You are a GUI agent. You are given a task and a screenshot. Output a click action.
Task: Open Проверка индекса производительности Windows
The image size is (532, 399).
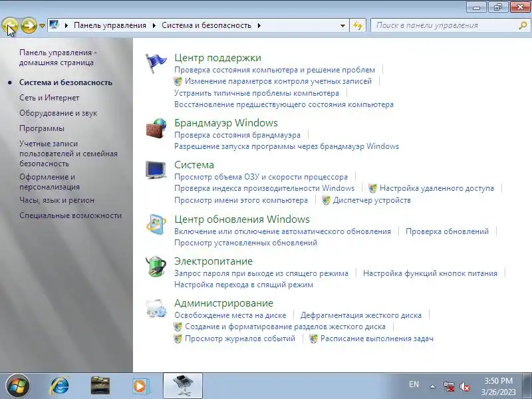[264, 188]
